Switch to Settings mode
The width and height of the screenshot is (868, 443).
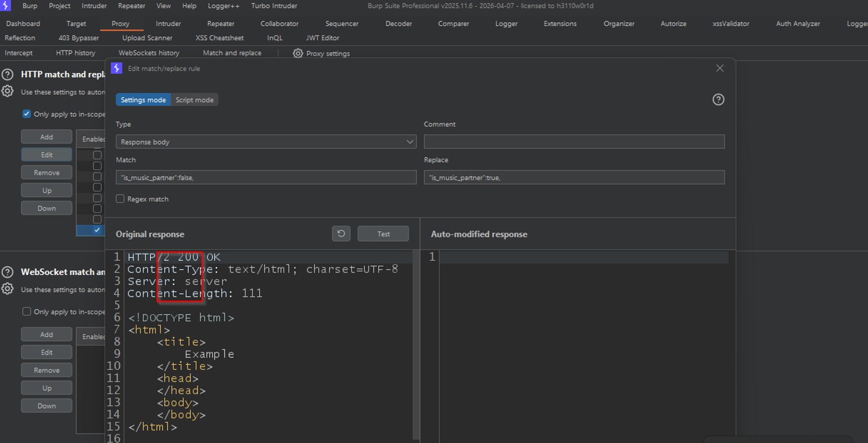click(x=143, y=100)
